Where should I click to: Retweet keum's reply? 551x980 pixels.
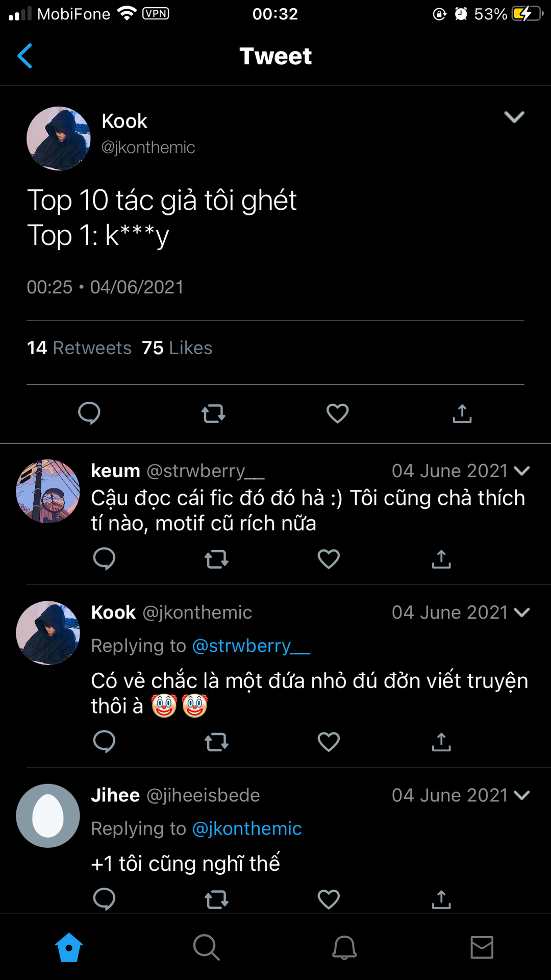tap(216, 559)
